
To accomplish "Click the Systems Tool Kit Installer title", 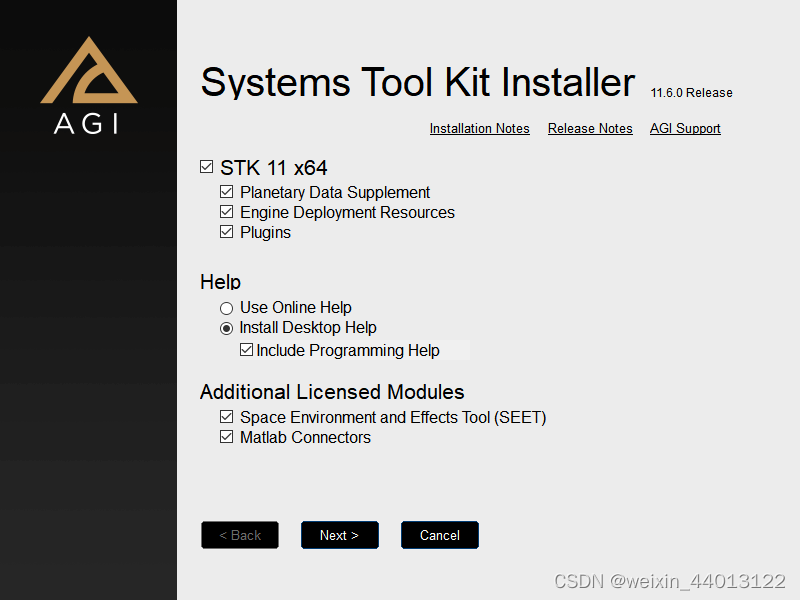I will (x=418, y=82).
